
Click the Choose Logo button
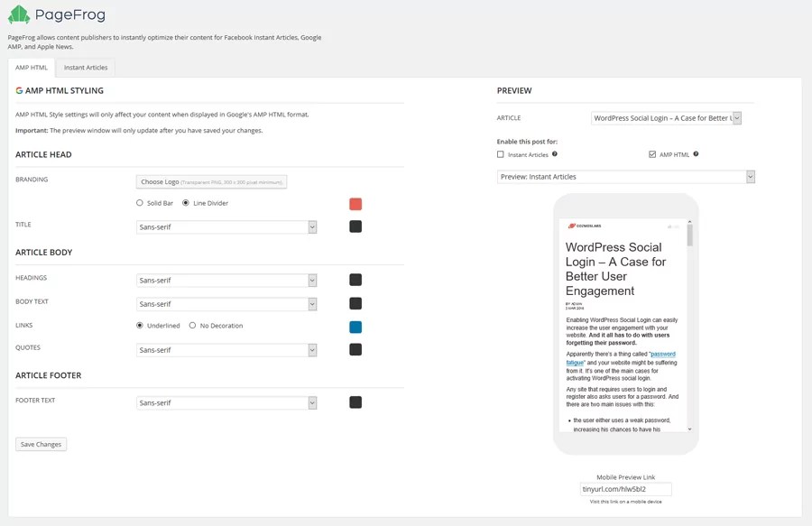[x=211, y=181]
